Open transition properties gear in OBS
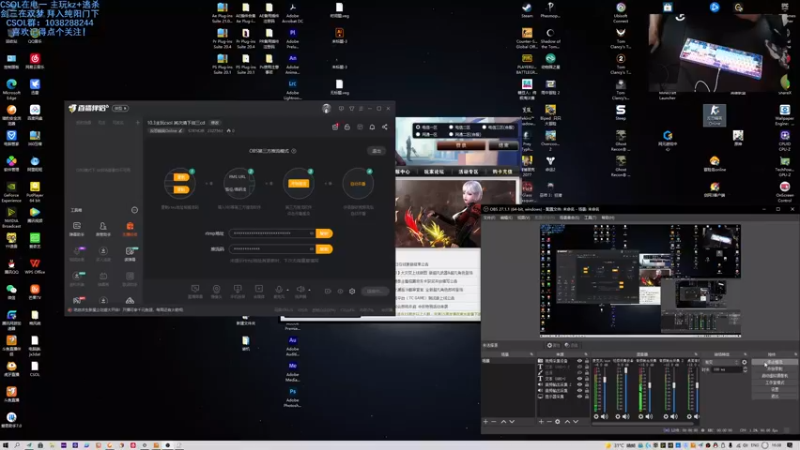 pyautogui.click(x=744, y=362)
